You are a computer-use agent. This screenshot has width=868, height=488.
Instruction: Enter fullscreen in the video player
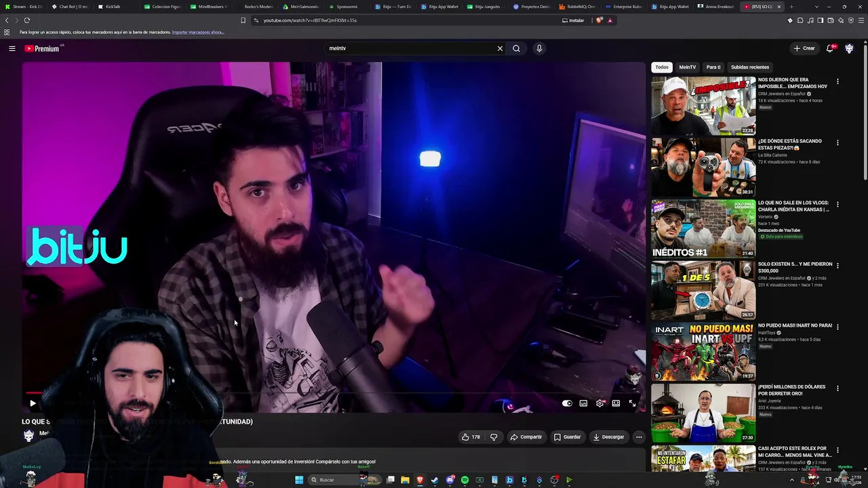pyautogui.click(x=632, y=403)
